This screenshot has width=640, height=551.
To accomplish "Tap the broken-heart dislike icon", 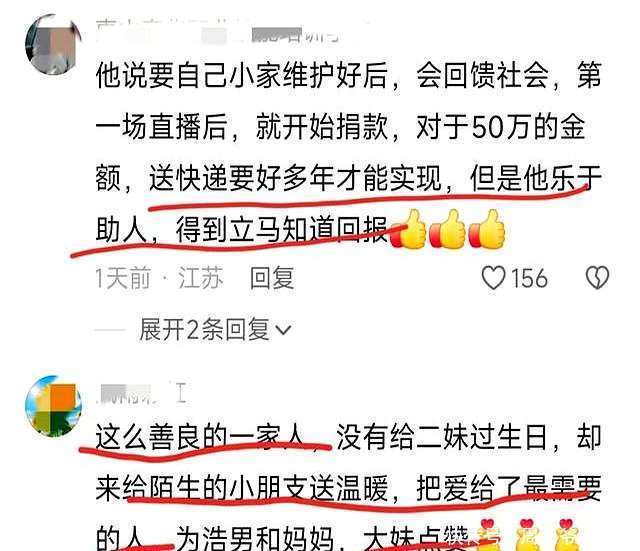I will [x=597, y=278].
